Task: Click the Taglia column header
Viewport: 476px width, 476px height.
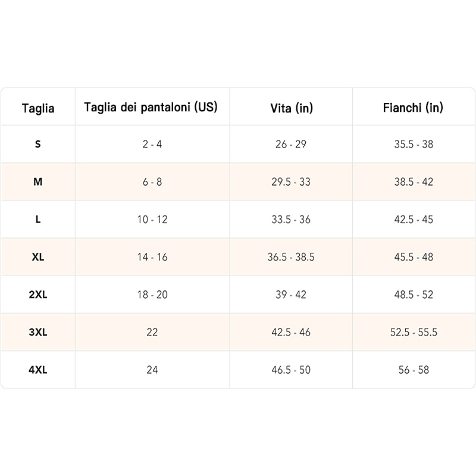Action: click(38, 108)
